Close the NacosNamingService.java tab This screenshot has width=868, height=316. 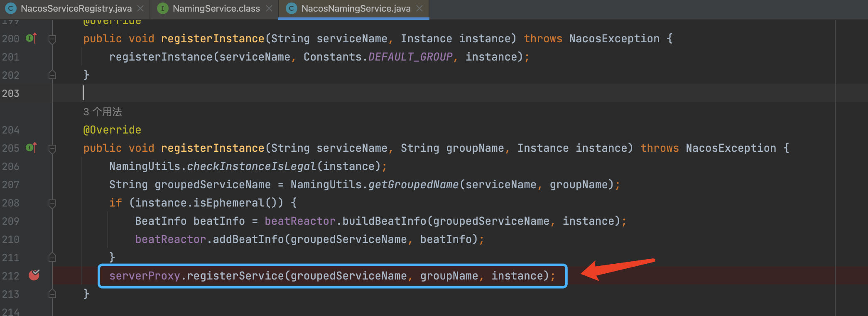coord(419,8)
